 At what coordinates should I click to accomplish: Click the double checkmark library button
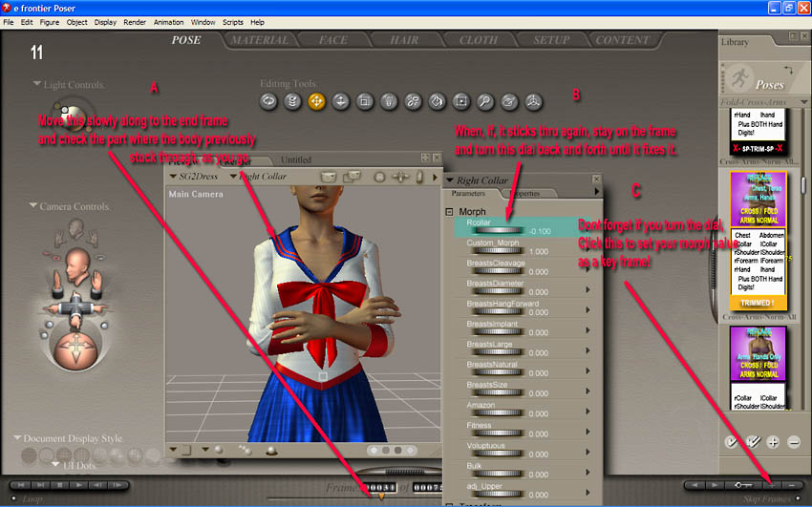(x=753, y=442)
